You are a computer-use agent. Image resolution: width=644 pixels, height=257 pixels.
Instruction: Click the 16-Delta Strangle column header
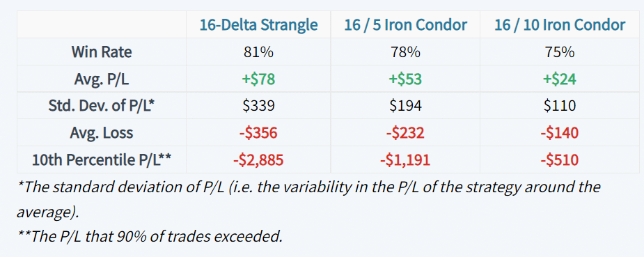[258, 24]
